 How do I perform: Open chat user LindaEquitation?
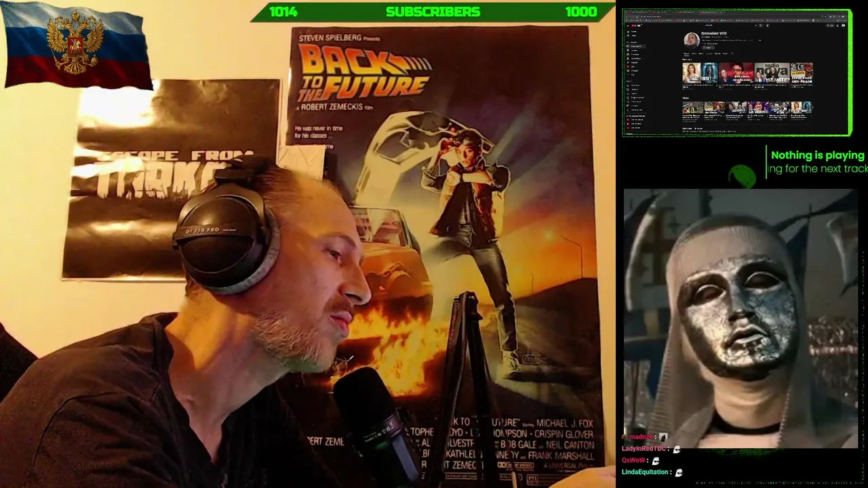coord(645,472)
